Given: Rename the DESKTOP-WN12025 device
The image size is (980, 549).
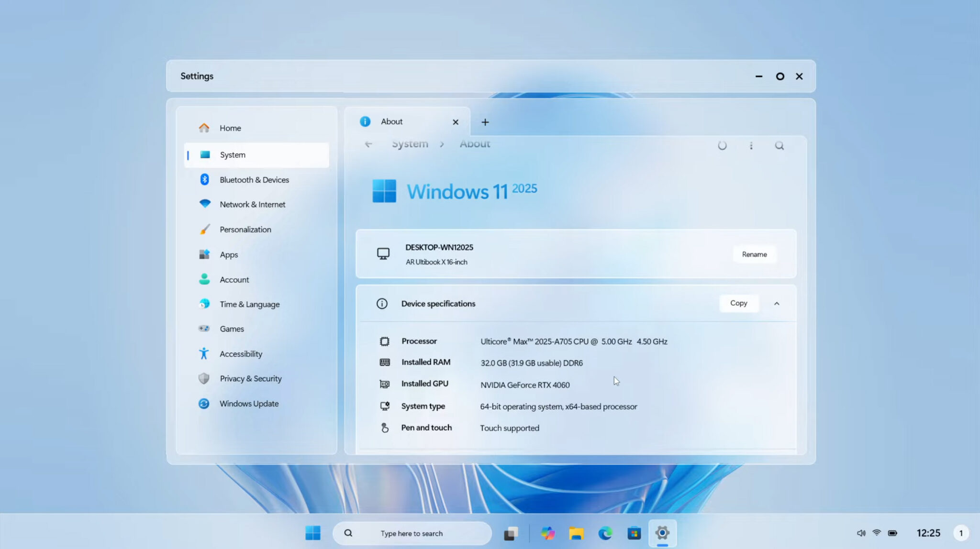Looking at the screenshot, I should pyautogui.click(x=754, y=254).
